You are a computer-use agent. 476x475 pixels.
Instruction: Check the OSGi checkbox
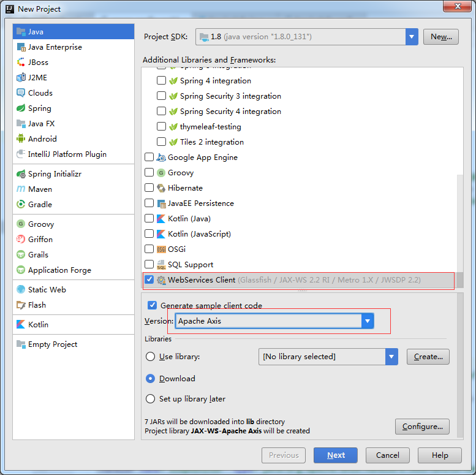click(x=149, y=249)
